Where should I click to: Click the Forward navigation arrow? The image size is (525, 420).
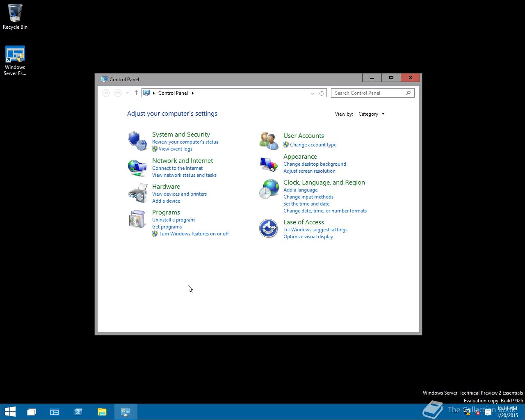[x=118, y=93]
